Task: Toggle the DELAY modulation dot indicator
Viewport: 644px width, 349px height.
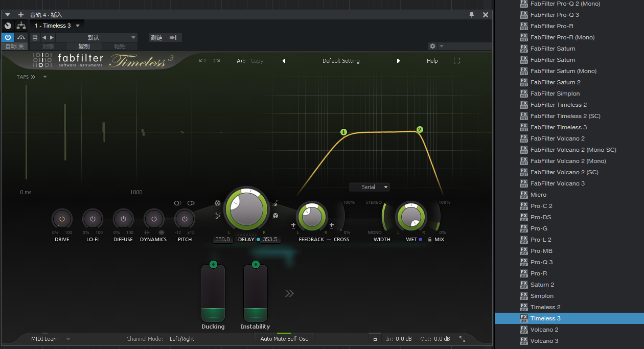Action: click(x=258, y=239)
